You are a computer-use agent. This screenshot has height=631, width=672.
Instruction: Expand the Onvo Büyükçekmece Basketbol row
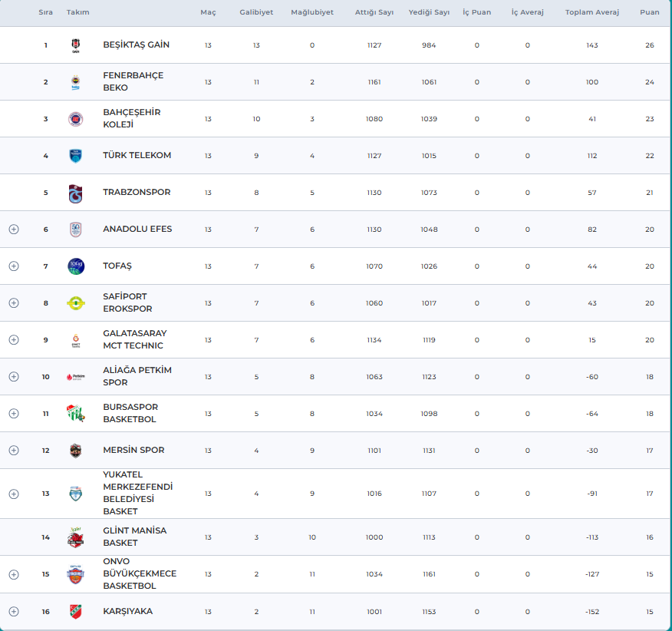point(14,574)
